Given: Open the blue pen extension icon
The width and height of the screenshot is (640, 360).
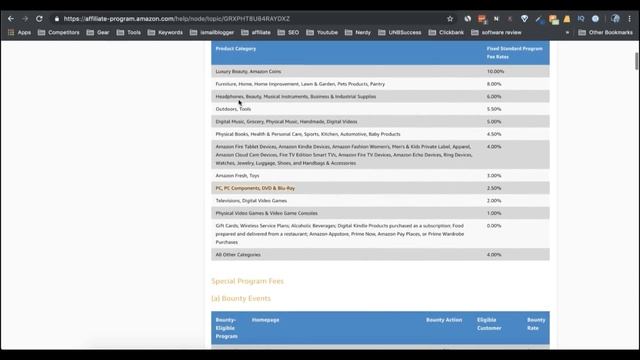Looking at the screenshot, I should click(539, 19).
